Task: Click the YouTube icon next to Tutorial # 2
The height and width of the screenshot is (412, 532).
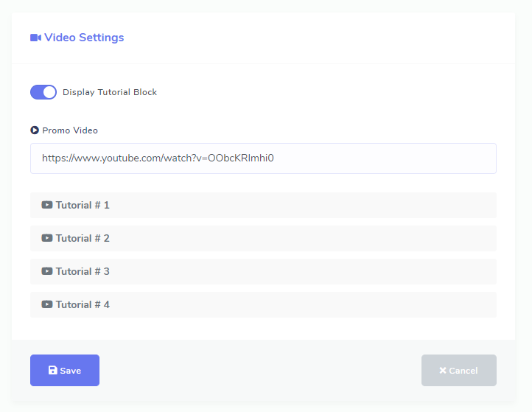Action: coord(47,238)
